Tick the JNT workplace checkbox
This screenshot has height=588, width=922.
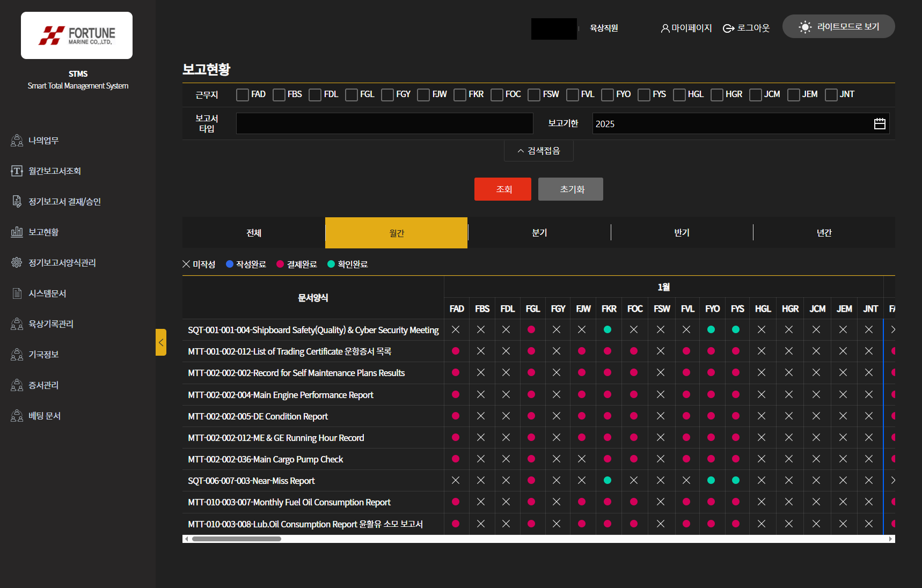click(x=831, y=95)
